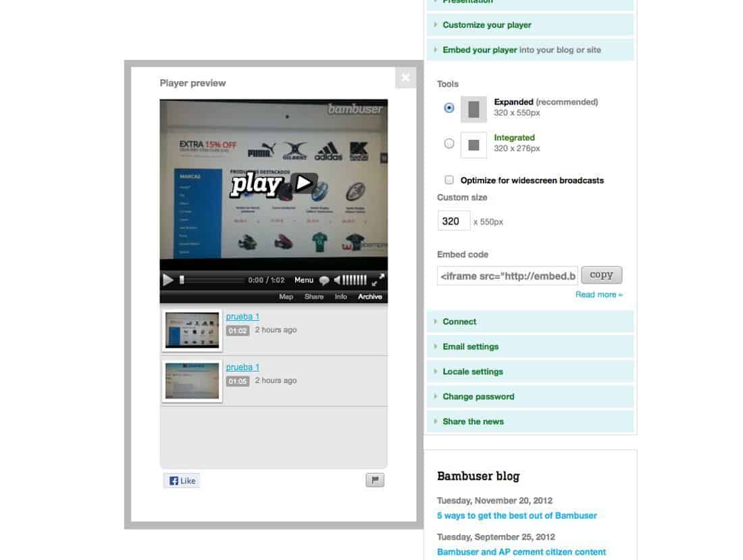Copy the embed code
The height and width of the screenshot is (560, 743).
pos(601,275)
